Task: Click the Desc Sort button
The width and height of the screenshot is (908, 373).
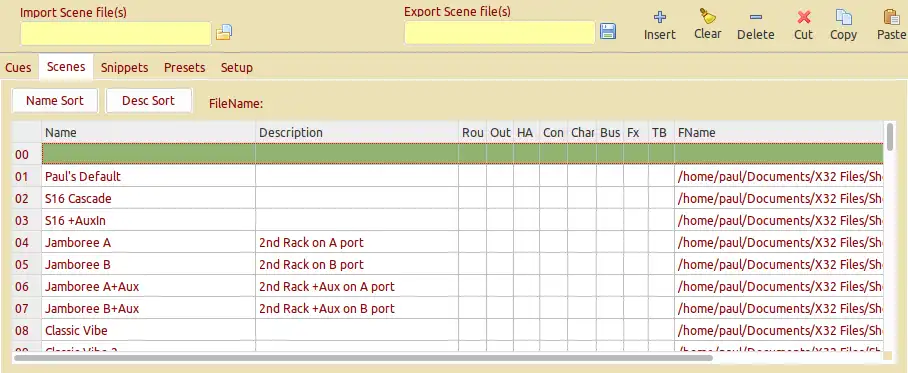Action: pyautogui.click(x=148, y=101)
